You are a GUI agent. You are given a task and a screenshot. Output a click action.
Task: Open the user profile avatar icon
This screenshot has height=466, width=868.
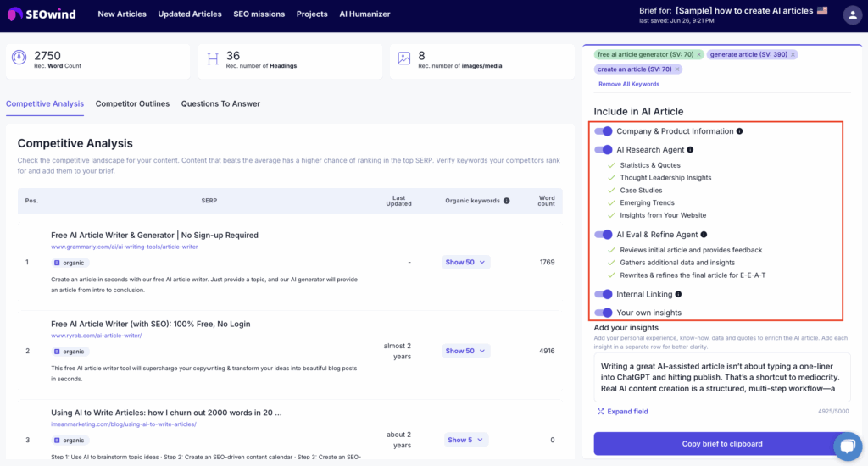pyautogui.click(x=852, y=14)
